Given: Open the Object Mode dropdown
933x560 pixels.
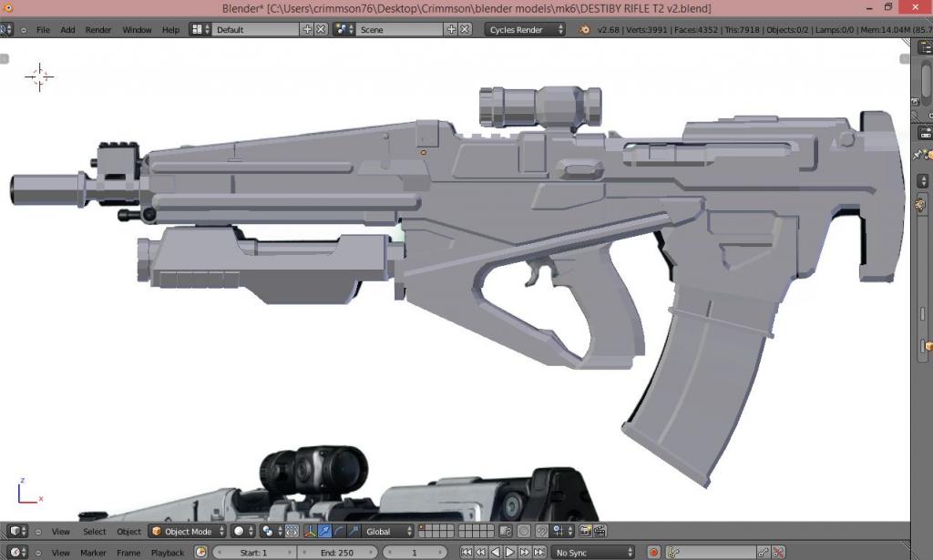Looking at the screenshot, I should tap(188, 531).
